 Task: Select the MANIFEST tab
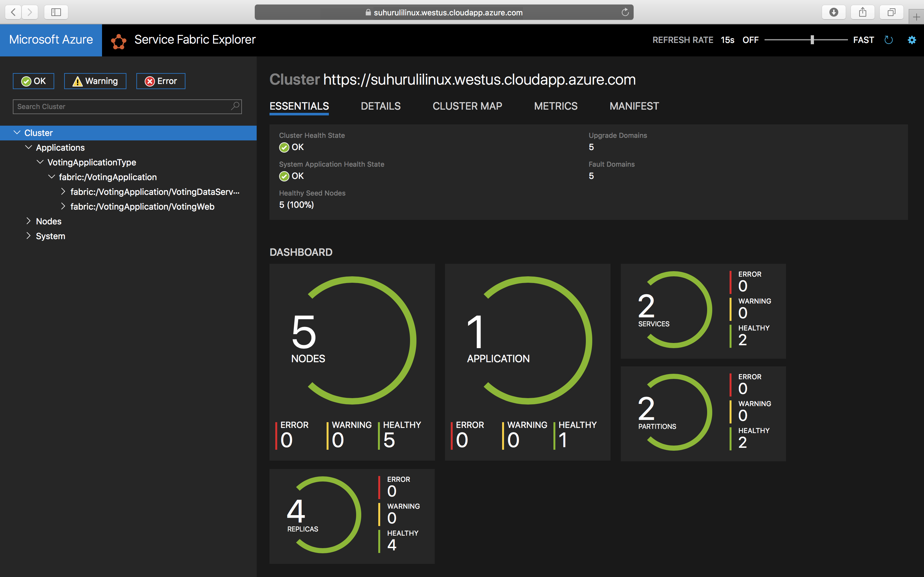[x=633, y=106]
